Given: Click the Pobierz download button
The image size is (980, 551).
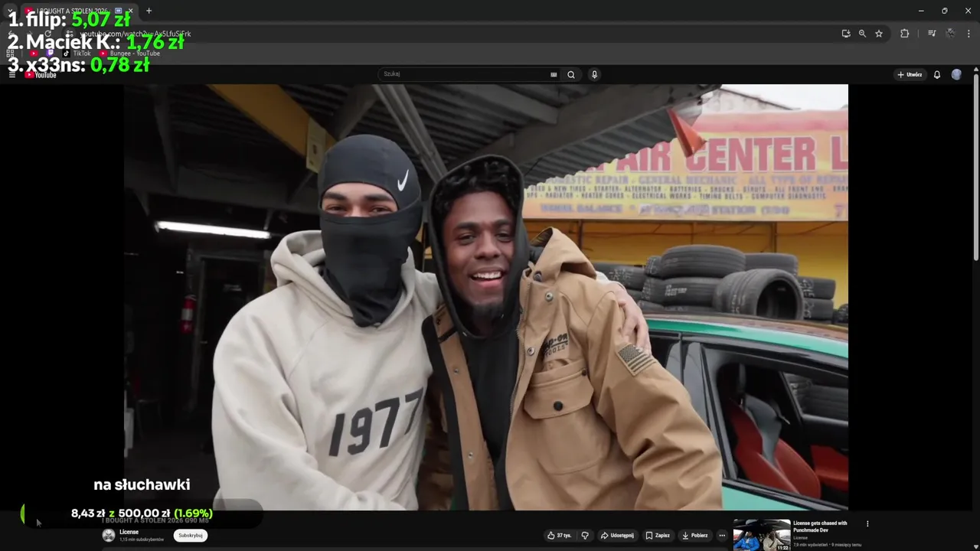Looking at the screenshot, I should [694, 536].
